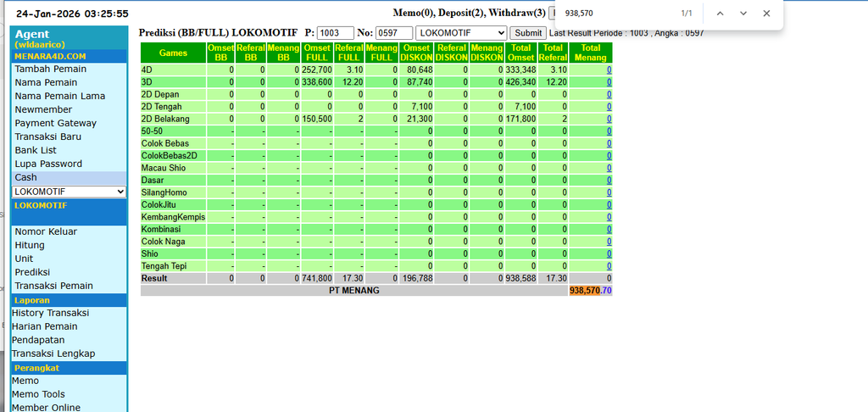Click the Submit button
This screenshot has height=412, width=868.
tap(528, 33)
